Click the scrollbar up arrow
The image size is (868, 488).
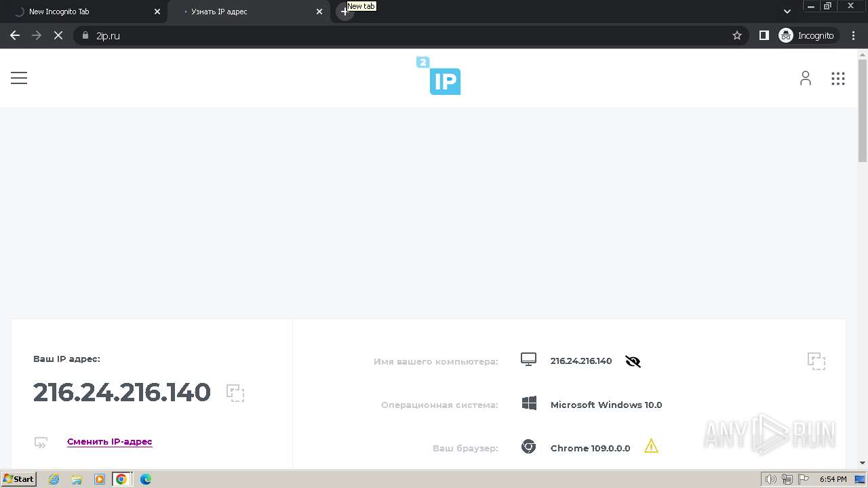coord(863,54)
